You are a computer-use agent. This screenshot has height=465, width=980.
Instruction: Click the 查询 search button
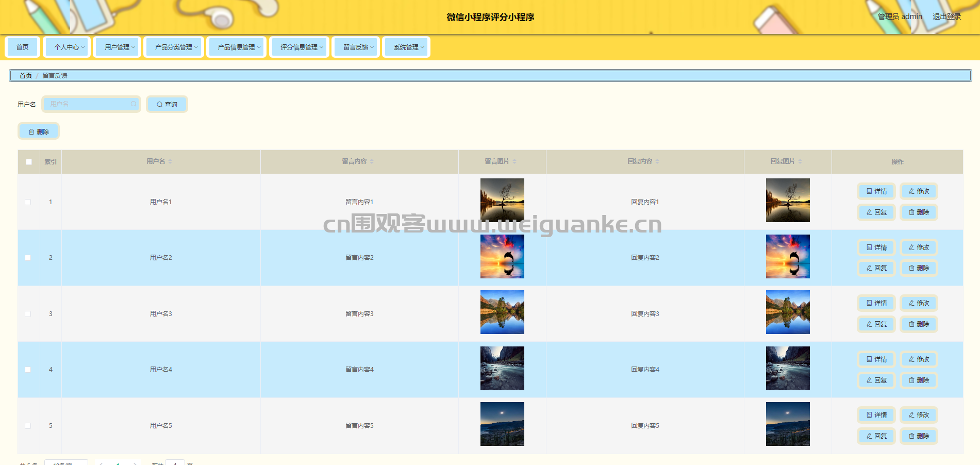tap(167, 104)
